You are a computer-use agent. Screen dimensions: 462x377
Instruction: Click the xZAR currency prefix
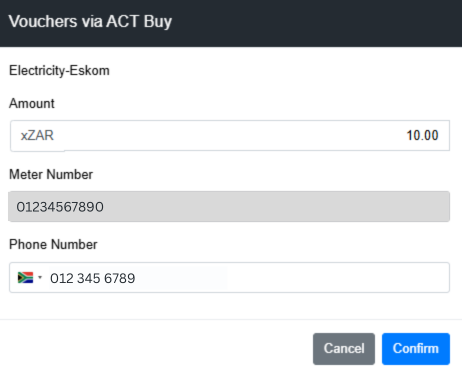37,136
